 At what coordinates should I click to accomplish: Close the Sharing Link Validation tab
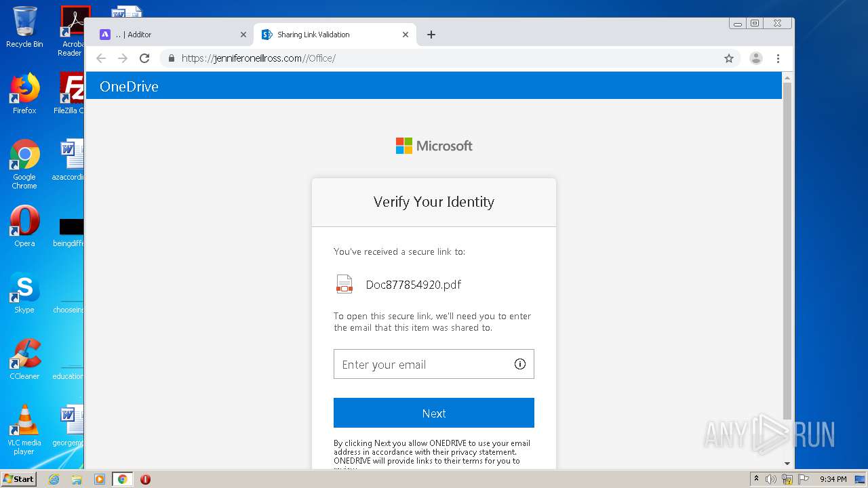[406, 35]
